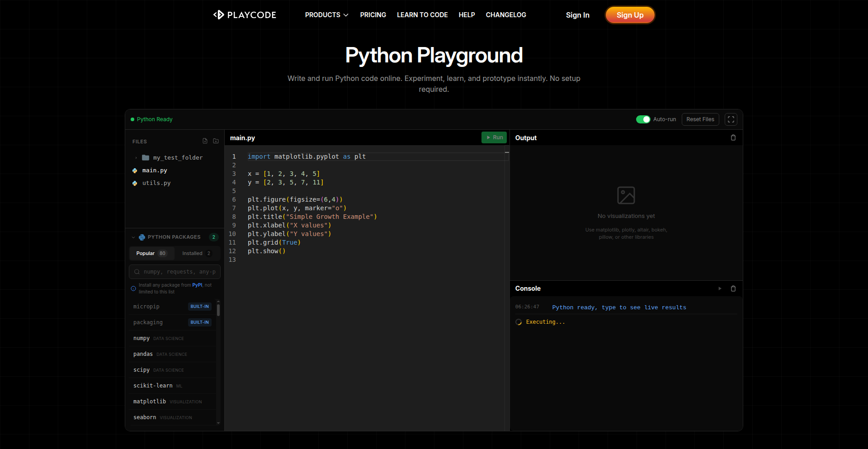Open the PyPI link in the packages hint
The image size is (868, 449).
point(197,285)
